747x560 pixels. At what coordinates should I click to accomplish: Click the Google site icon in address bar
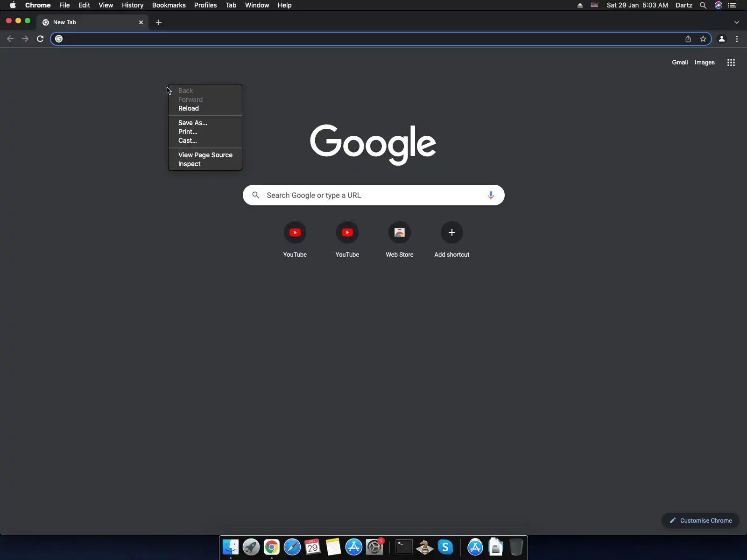[x=59, y=39]
